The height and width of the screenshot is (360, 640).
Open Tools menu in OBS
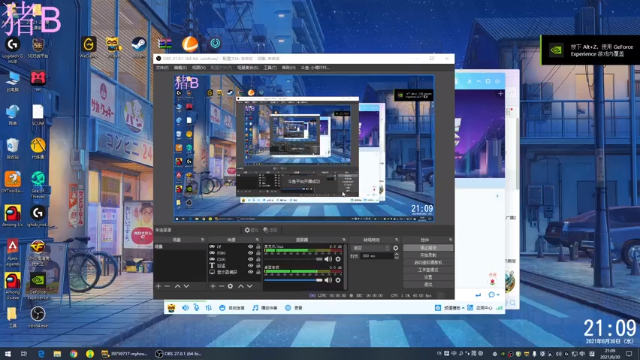(x=270, y=68)
